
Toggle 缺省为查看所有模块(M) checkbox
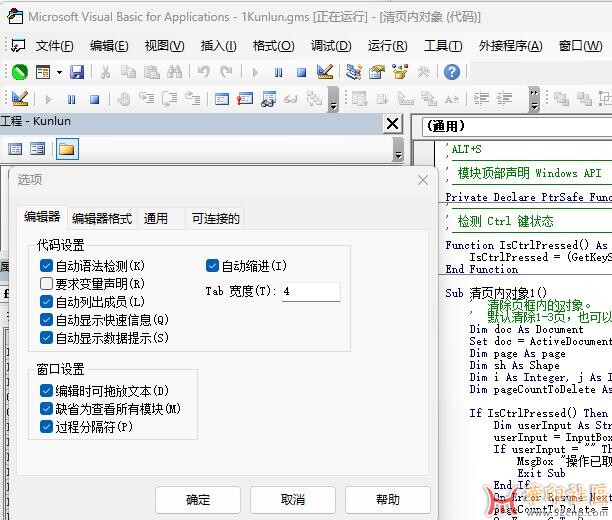[x=46, y=409]
